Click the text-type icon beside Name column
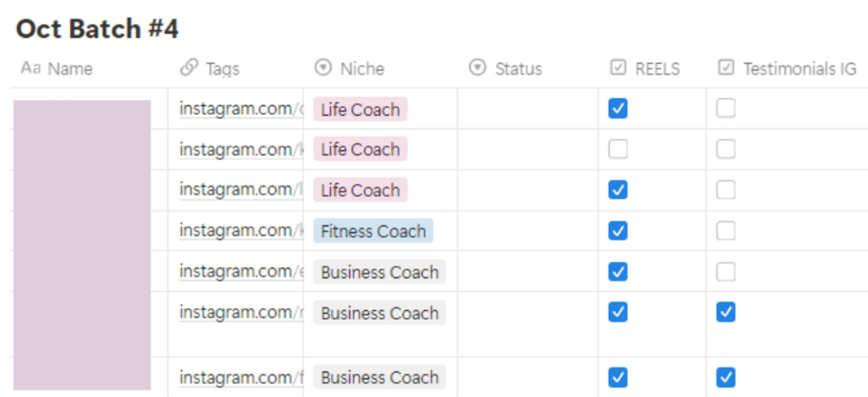This screenshot has width=868, height=397. [x=30, y=68]
